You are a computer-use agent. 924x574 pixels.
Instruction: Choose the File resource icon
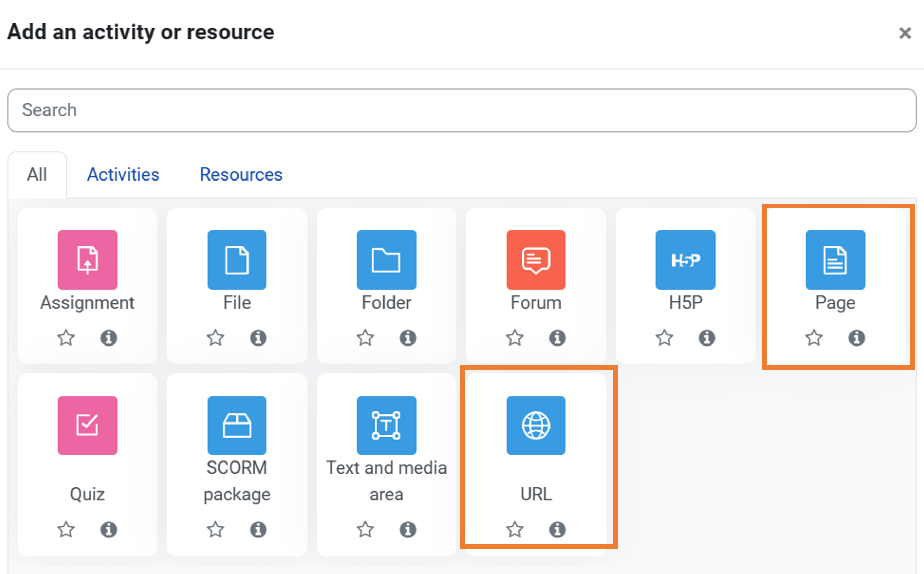coord(237,260)
